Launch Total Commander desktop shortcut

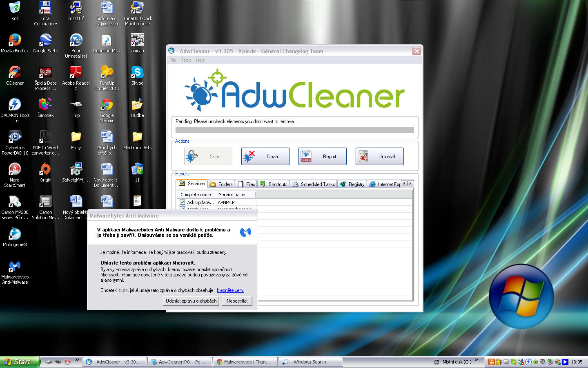click(45, 13)
